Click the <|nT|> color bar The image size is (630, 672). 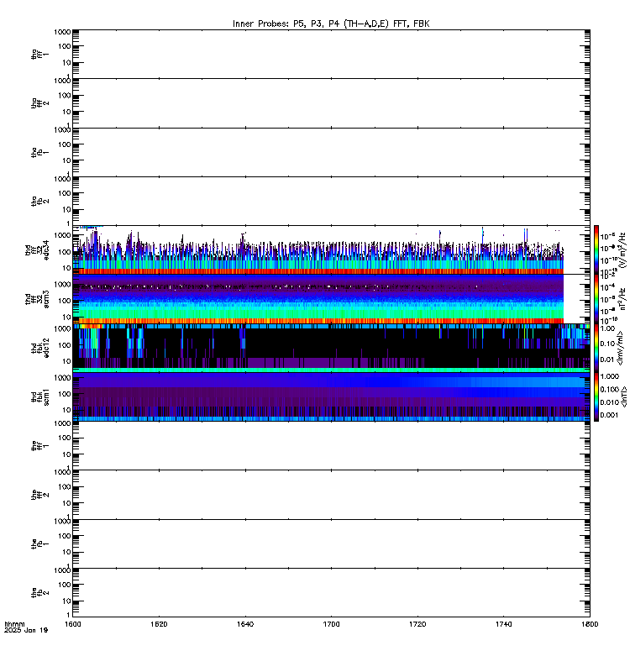[x=596, y=396]
